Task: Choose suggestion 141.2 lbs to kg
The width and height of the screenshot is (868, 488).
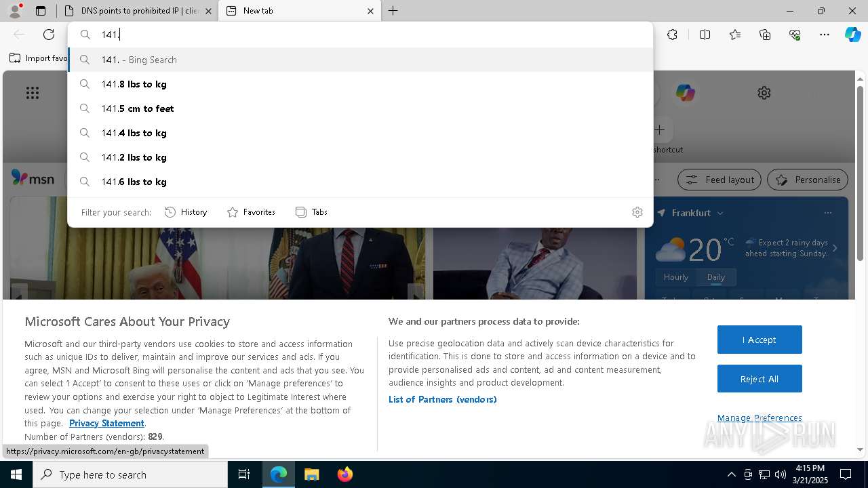Action: (361, 157)
